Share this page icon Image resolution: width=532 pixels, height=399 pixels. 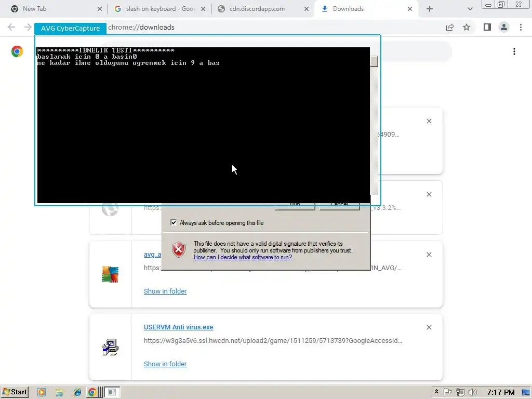tap(450, 27)
